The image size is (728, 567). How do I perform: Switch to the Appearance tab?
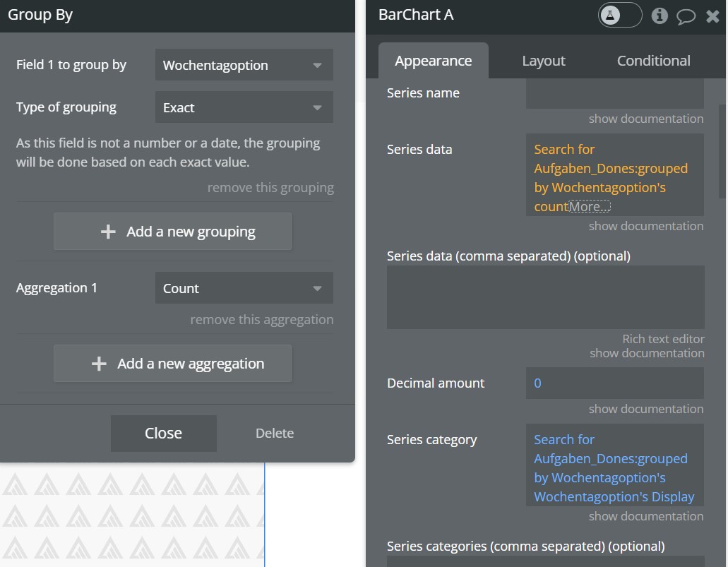433,61
